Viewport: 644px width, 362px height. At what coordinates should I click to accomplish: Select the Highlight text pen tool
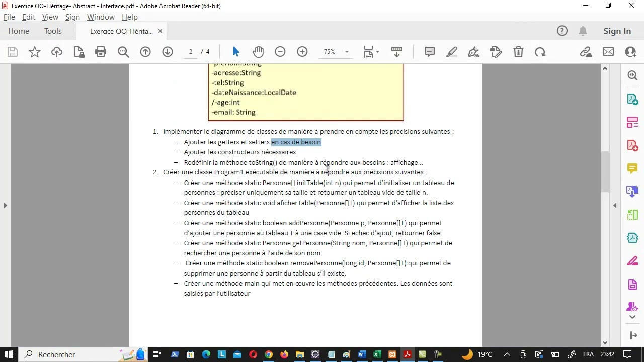click(452, 52)
